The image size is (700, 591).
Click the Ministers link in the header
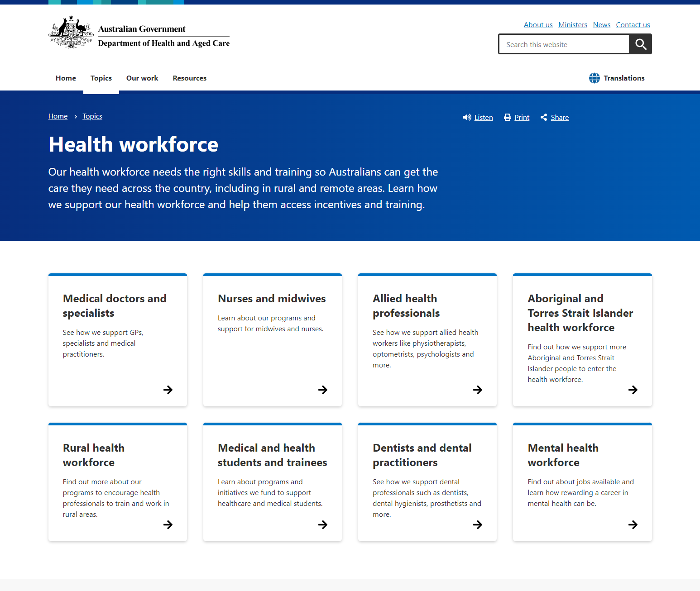pyautogui.click(x=572, y=24)
